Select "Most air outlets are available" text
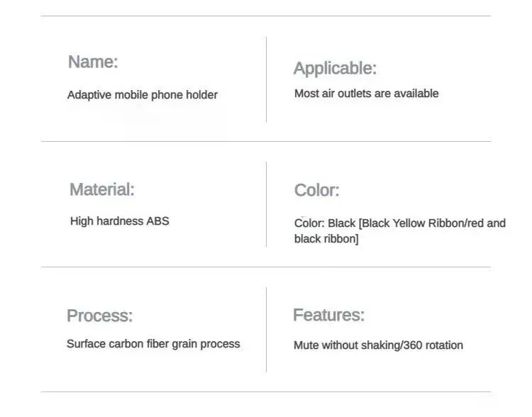 coord(366,94)
